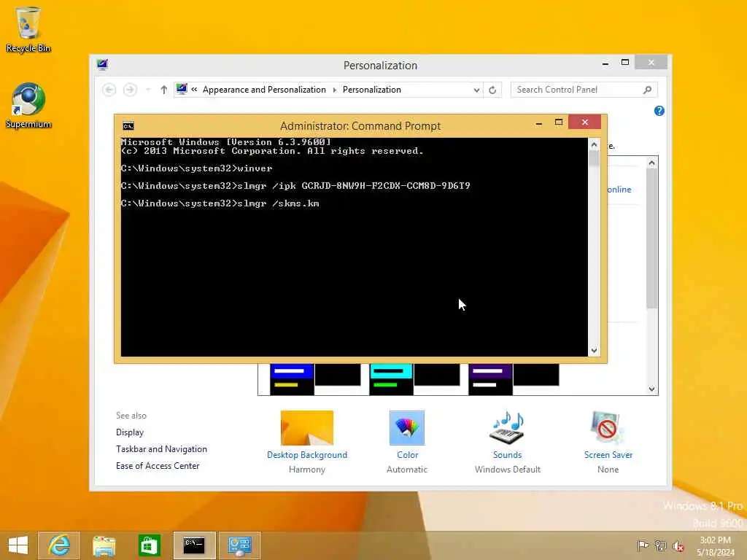Open Ease of Access Center link
Viewport: 747px width, 560px height.
pyautogui.click(x=158, y=466)
